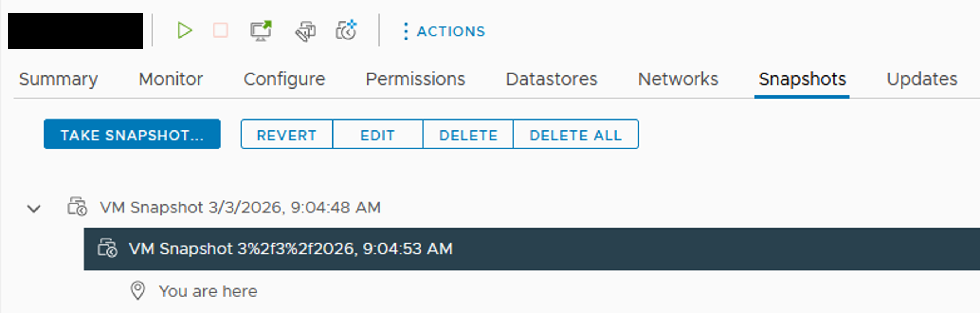Click the EDIT snapshot button
Viewport: 980px width, 313px height.
pyautogui.click(x=377, y=134)
